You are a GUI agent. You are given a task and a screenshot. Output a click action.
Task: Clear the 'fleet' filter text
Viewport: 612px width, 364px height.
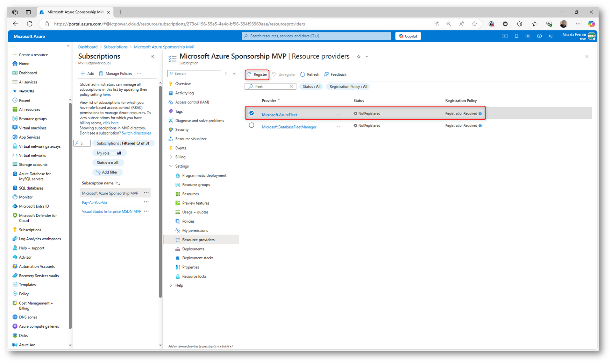click(291, 87)
